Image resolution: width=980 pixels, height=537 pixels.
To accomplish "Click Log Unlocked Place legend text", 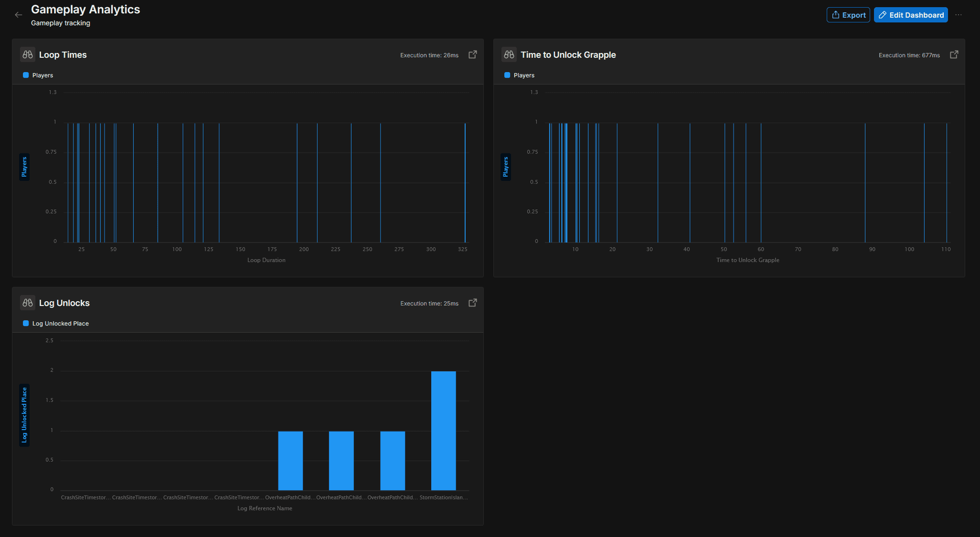I will click(61, 324).
